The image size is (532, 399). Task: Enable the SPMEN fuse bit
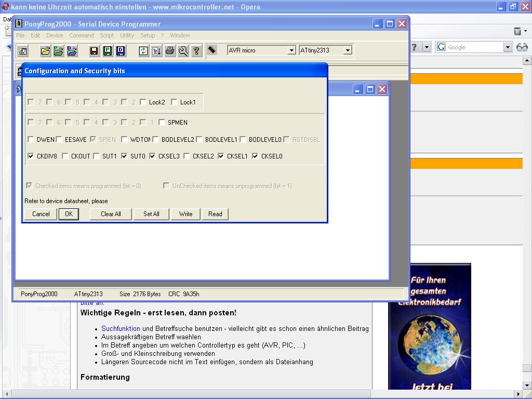tap(162, 122)
